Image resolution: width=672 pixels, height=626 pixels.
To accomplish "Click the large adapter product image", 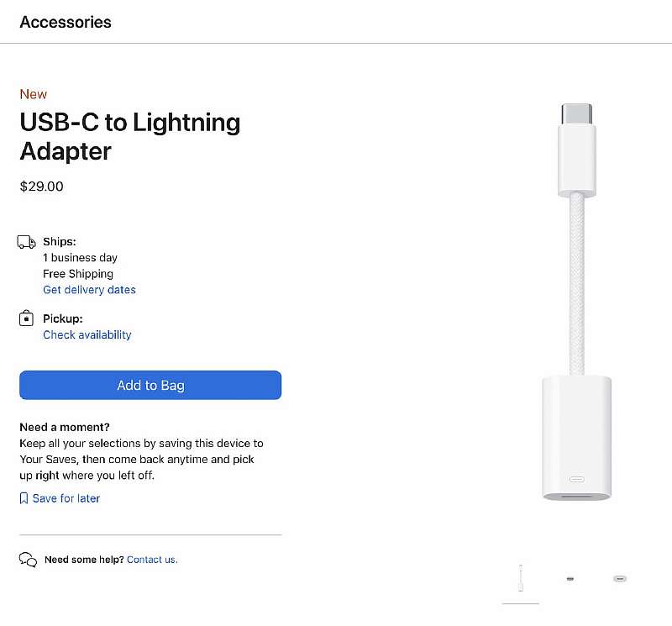I will click(576, 302).
